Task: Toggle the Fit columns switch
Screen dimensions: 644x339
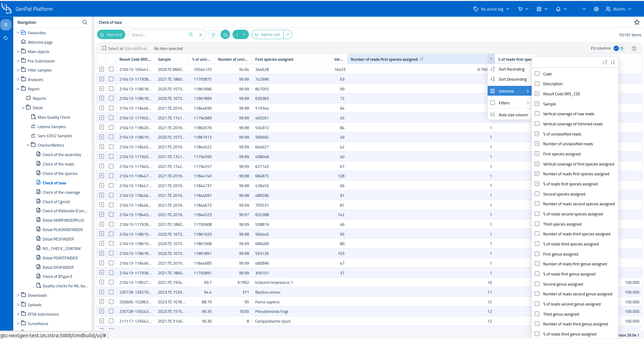Action: click(x=619, y=49)
